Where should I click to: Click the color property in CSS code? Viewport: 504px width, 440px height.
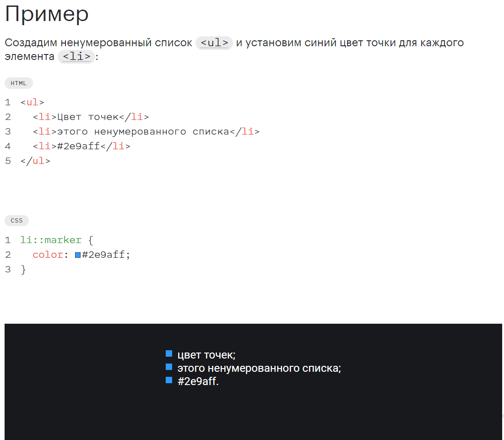[48, 255]
